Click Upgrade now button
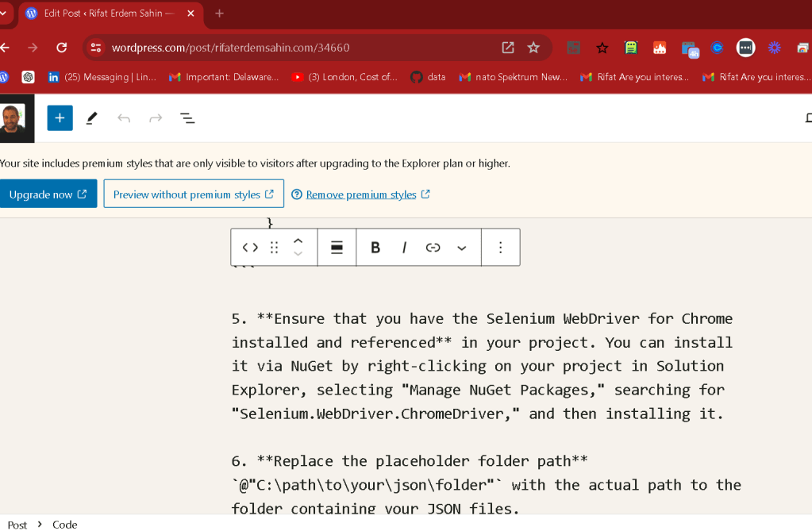 pyautogui.click(x=48, y=194)
